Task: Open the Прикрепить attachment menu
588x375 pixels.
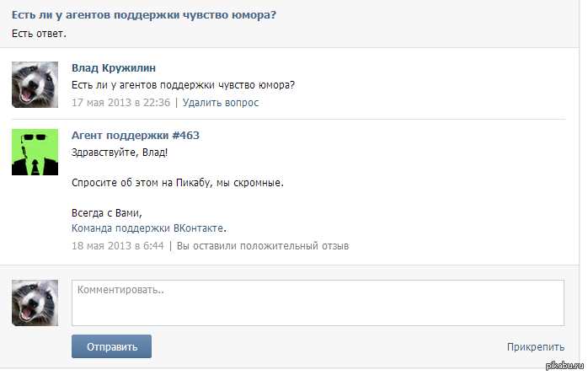Action: point(535,346)
